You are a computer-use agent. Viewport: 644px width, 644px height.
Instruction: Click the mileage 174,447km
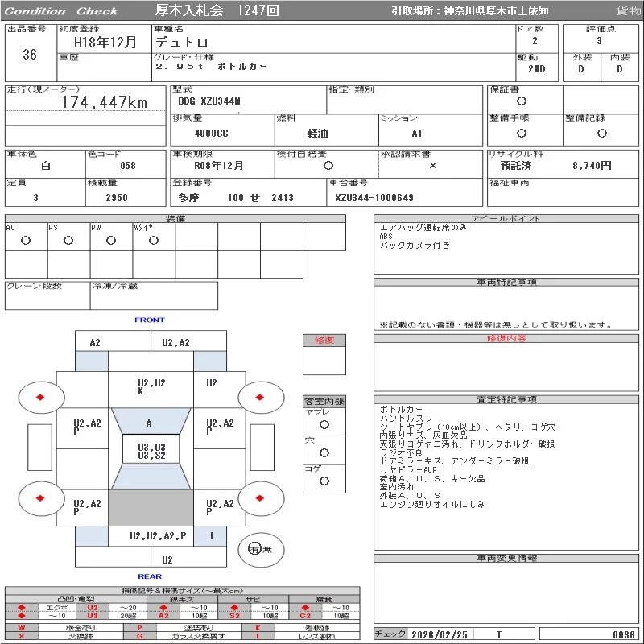pos(105,102)
